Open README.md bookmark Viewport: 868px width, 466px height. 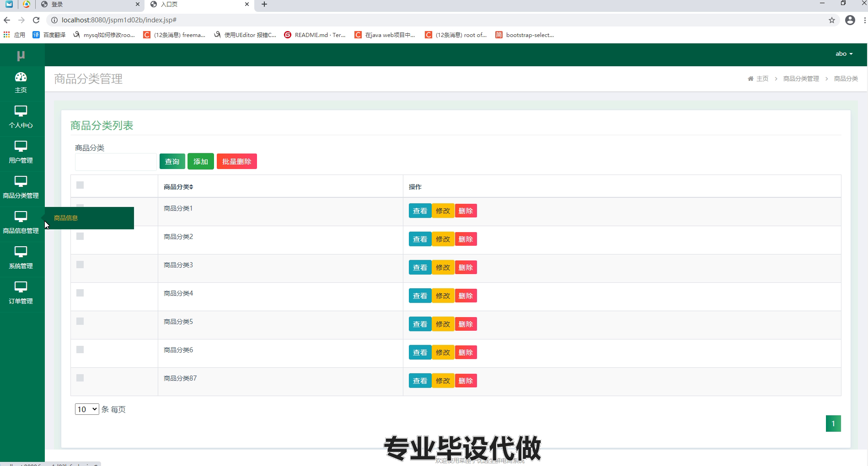tap(315, 35)
